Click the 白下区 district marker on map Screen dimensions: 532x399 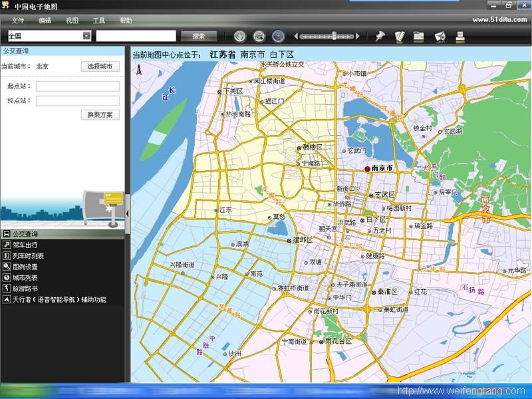pyautogui.click(x=362, y=220)
